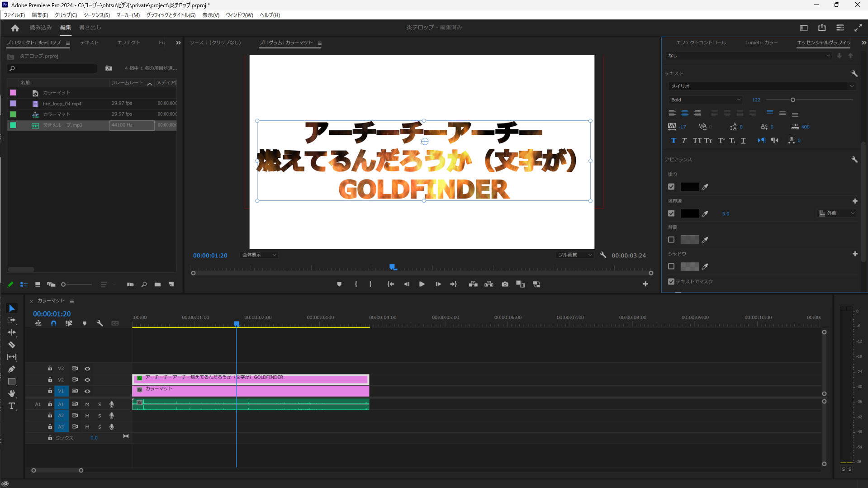Mute audio track A1

coord(87,404)
